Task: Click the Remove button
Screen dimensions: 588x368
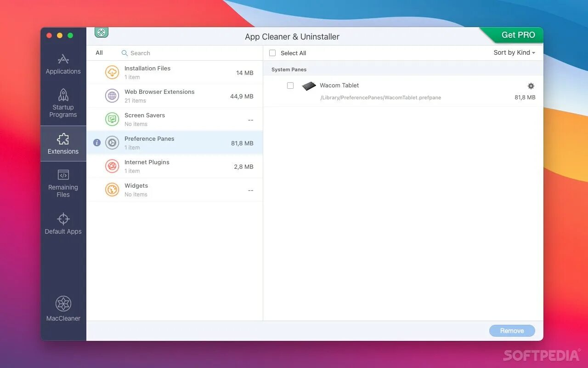Action: pos(512,331)
